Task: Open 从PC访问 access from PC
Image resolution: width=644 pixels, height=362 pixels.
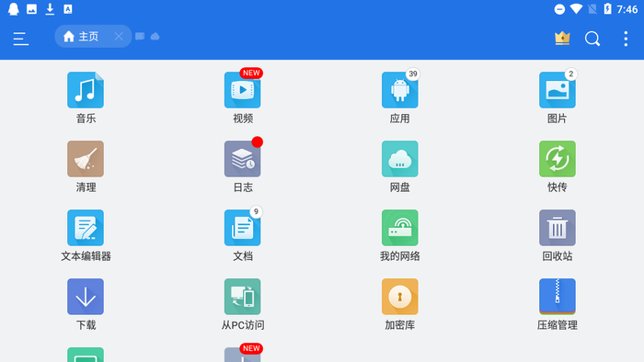Action: pyautogui.click(x=242, y=297)
